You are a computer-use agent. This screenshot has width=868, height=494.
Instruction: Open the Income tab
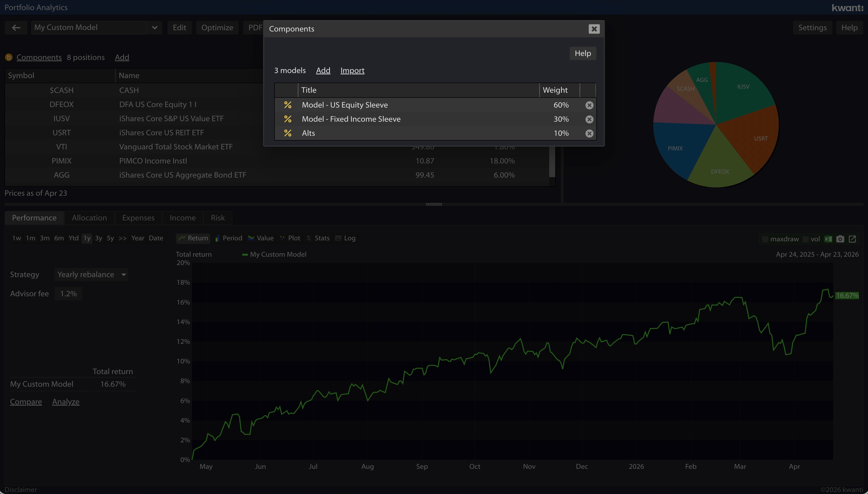183,218
